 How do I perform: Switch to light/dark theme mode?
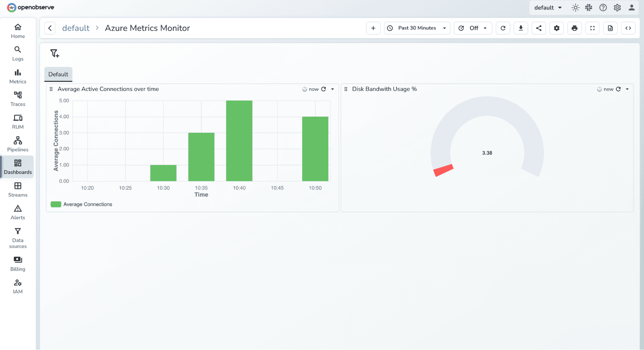[x=575, y=7]
